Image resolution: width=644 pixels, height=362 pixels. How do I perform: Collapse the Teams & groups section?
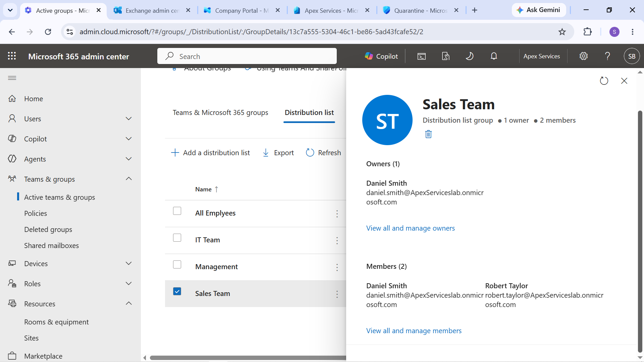click(x=129, y=179)
